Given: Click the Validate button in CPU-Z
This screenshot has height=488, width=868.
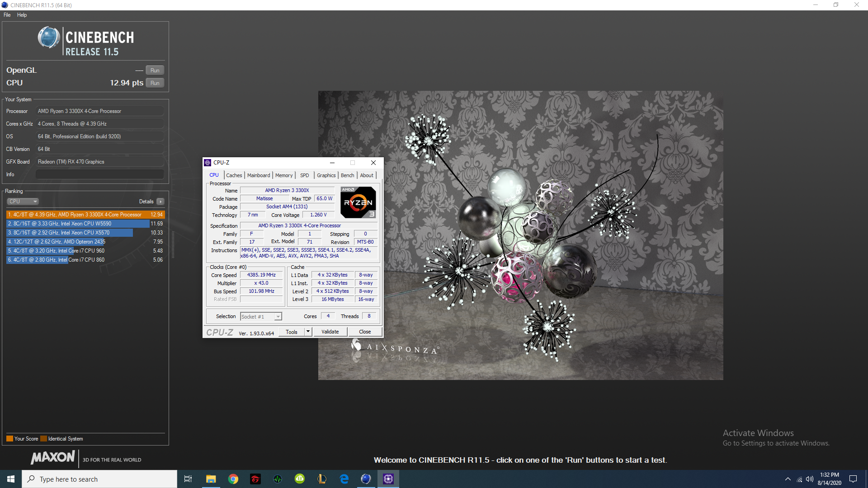Looking at the screenshot, I should 330,332.
